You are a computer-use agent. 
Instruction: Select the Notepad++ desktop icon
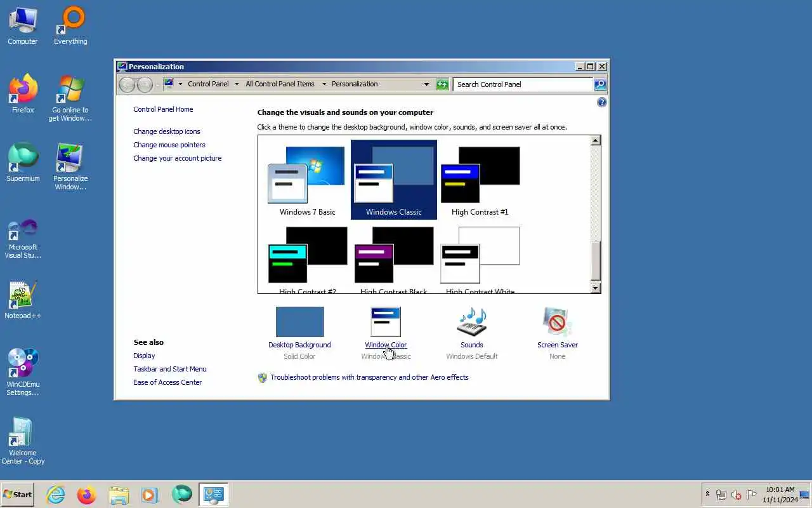(23, 300)
